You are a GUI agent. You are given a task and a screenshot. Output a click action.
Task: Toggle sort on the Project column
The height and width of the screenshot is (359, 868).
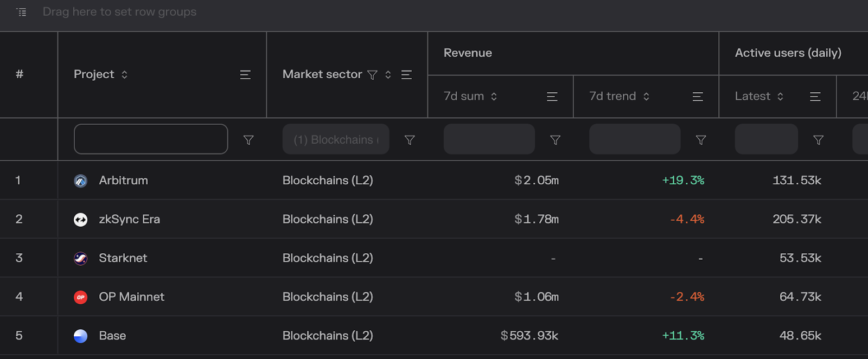(124, 75)
